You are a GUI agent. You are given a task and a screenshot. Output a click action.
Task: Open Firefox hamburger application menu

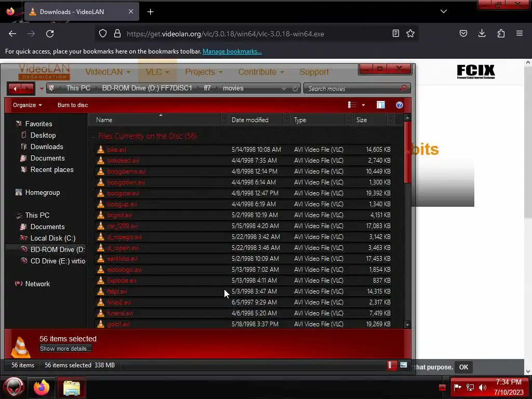pos(520,33)
